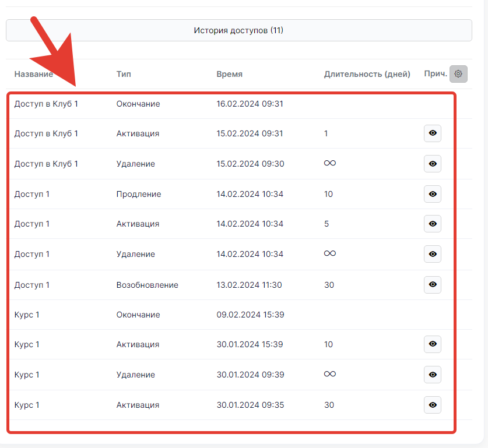488x448 pixels.
Task: View reason for Курс 1 Активация 30.01.2024 09:35
Action: (432, 405)
